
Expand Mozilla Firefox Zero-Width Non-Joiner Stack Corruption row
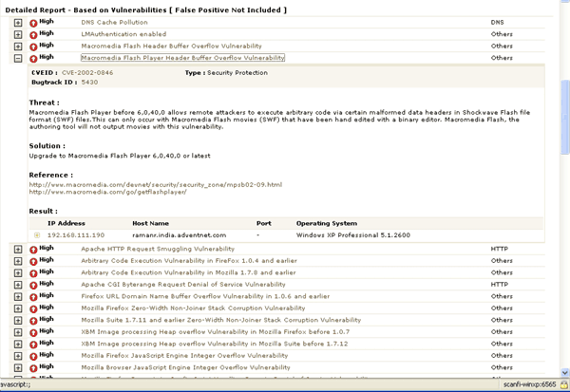pos(18,308)
